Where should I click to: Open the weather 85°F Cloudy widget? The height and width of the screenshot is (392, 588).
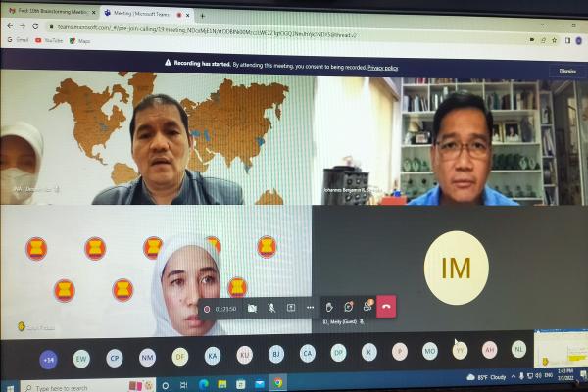[x=487, y=377]
